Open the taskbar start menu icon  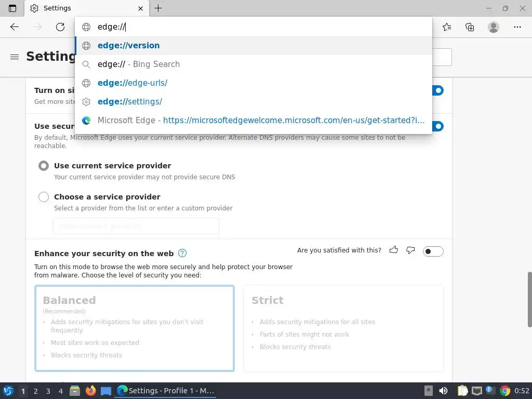point(8,391)
